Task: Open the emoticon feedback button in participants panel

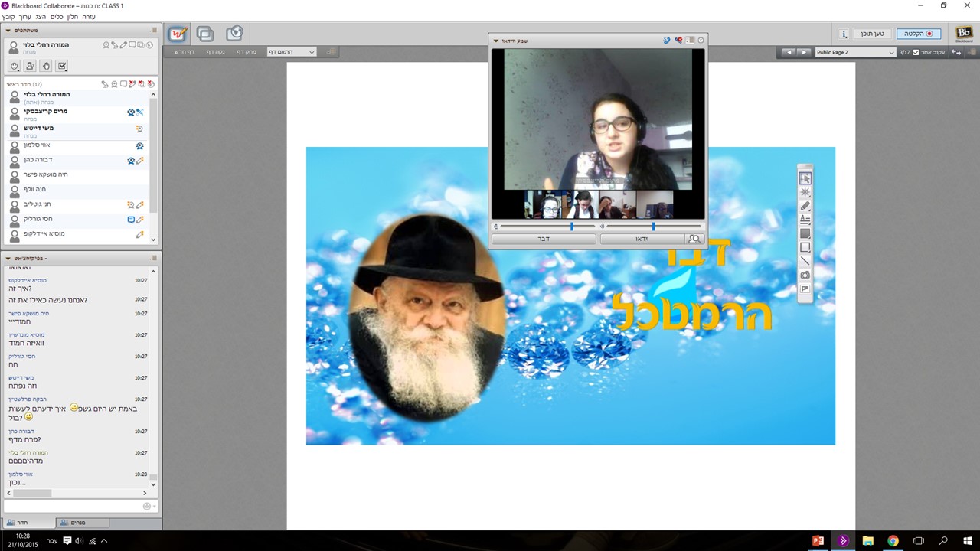Action: click(14, 66)
